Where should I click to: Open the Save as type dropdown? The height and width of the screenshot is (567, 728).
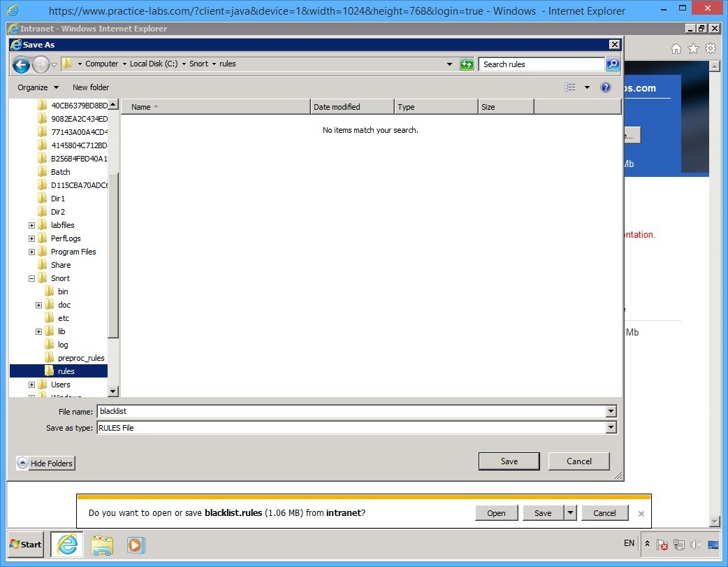pos(610,427)
